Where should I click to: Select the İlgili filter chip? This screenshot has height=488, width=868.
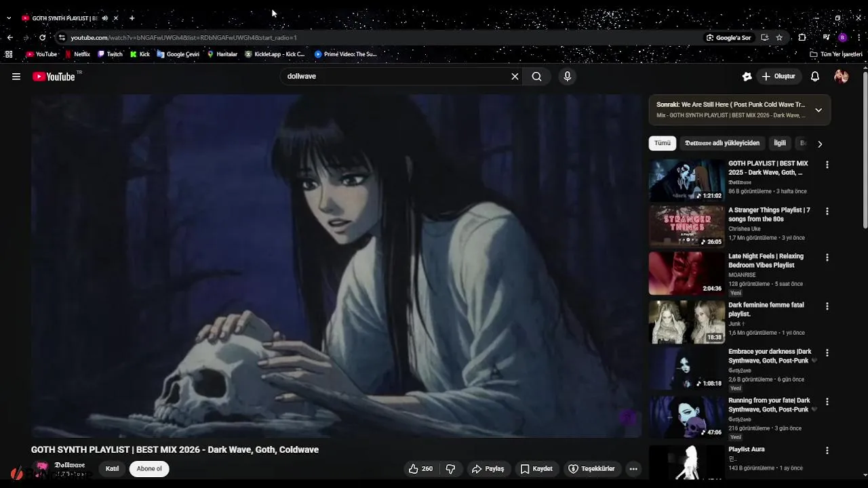click(x=780, y=143)
